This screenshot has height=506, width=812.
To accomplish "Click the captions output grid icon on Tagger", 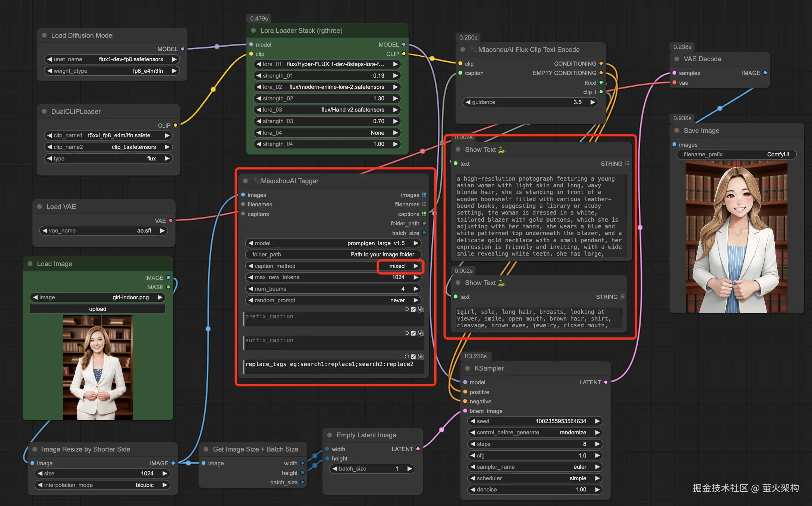I will [x=424, y=214].
